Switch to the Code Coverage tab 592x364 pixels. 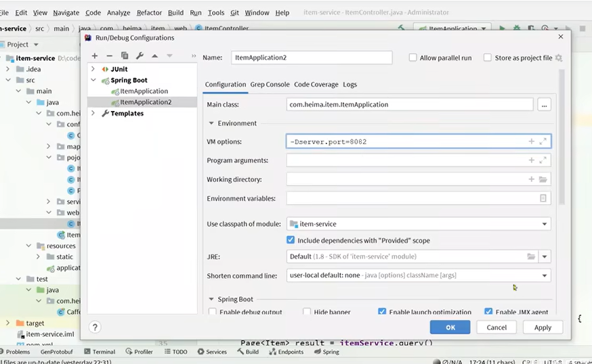[316, 85]
